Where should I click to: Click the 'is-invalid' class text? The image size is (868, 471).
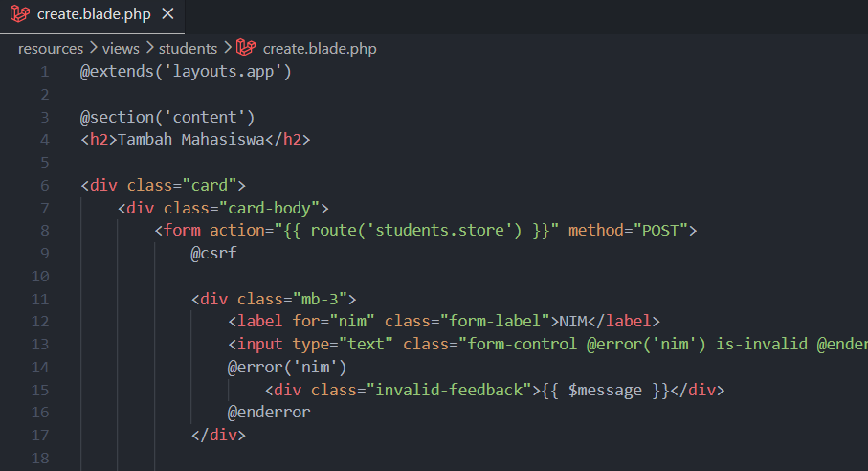(x=762, y=345)
